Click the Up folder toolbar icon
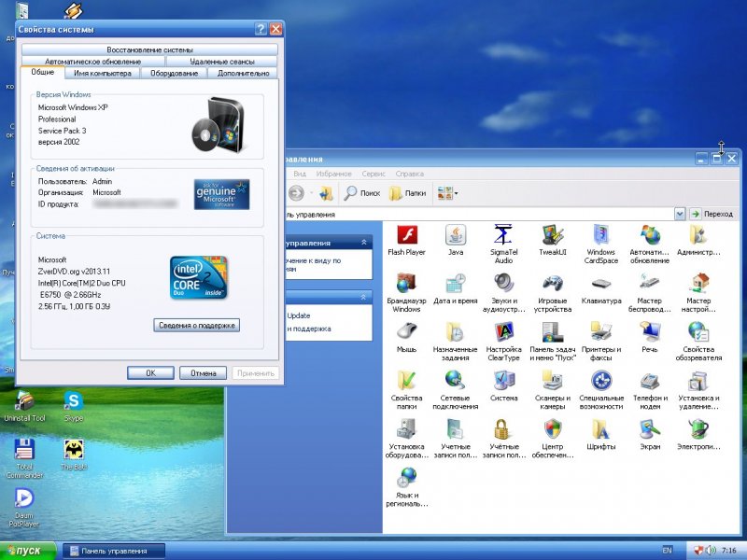Screen dimensions: 747x560 point(326,193)
